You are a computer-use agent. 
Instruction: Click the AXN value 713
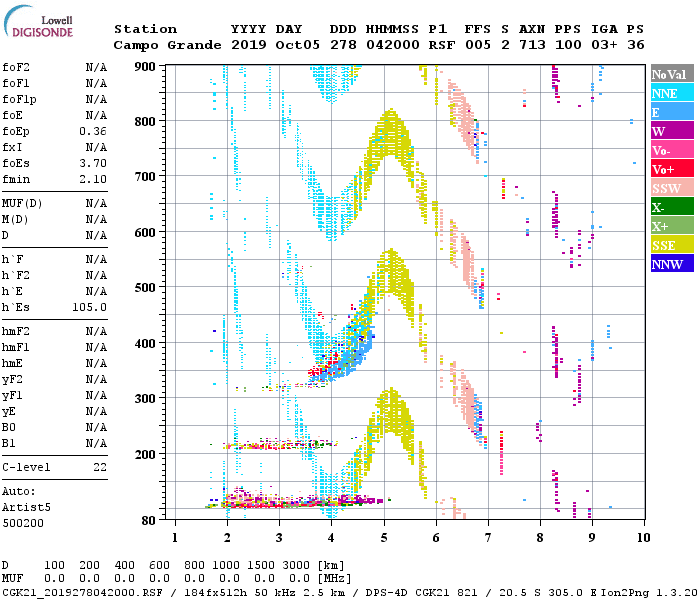[x=532, y=45]
